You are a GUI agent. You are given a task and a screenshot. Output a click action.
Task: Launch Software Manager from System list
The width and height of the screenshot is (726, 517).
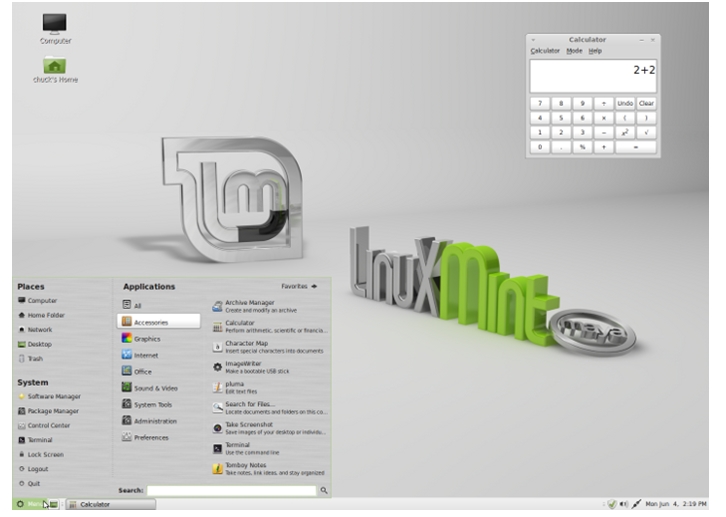pyautogui.click(x=49, y=396)
